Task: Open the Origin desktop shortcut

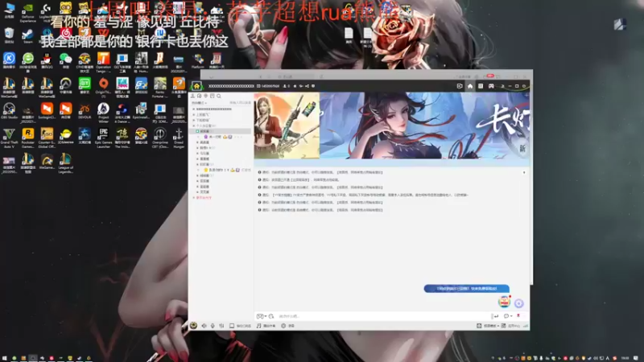Action: [103, 87]
